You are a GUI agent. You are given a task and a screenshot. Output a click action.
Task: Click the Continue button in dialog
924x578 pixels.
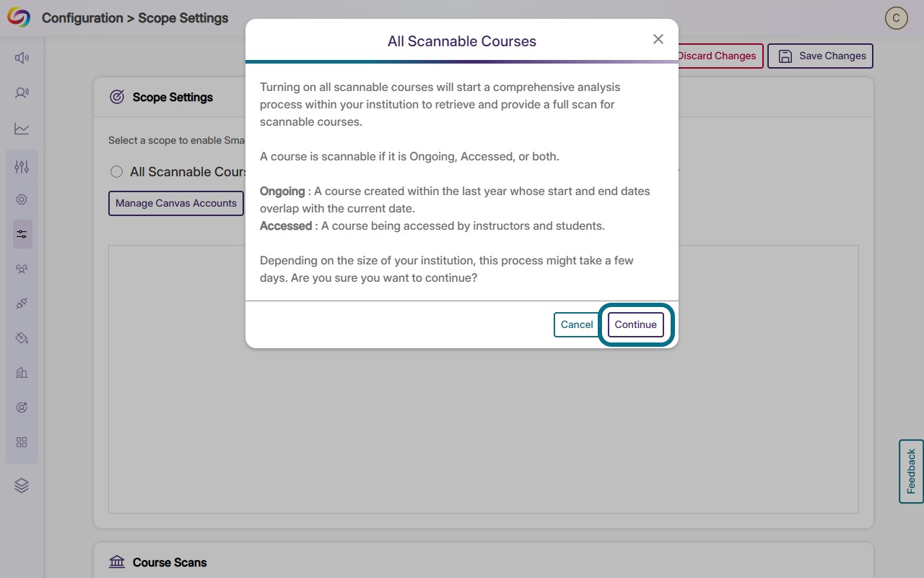635,324
